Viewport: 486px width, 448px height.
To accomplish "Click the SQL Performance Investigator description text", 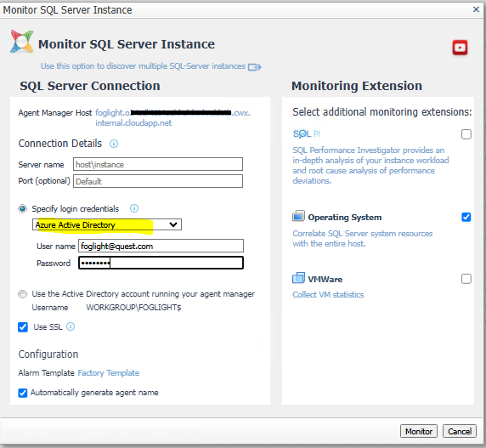I will (x=370, y=165).
